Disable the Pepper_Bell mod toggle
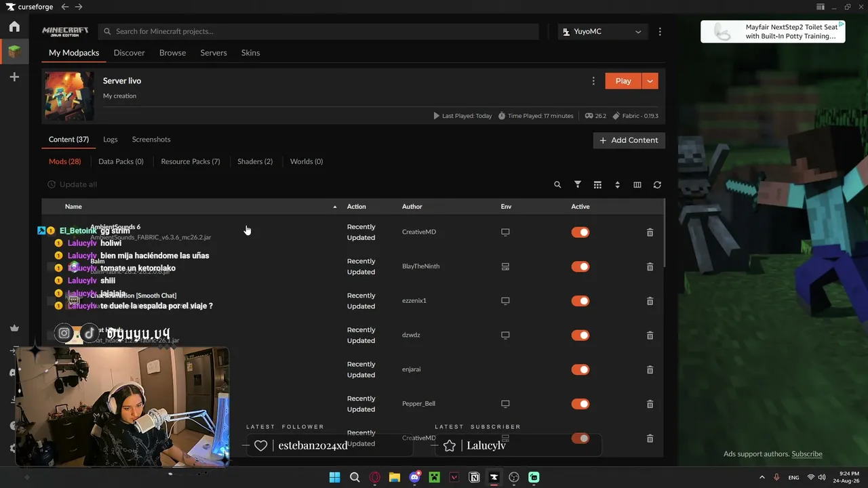Image resolution: width=868 pixels, height=488 pixels. click(x=580, y=404)
